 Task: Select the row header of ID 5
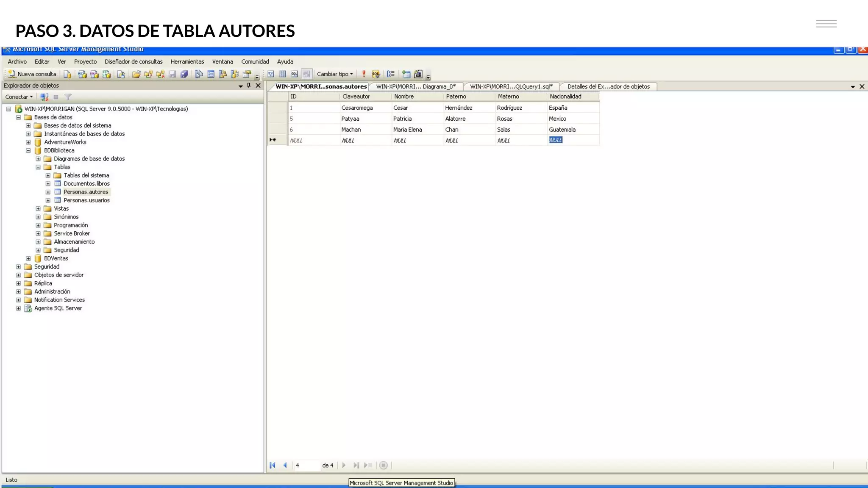coord(278,119)
